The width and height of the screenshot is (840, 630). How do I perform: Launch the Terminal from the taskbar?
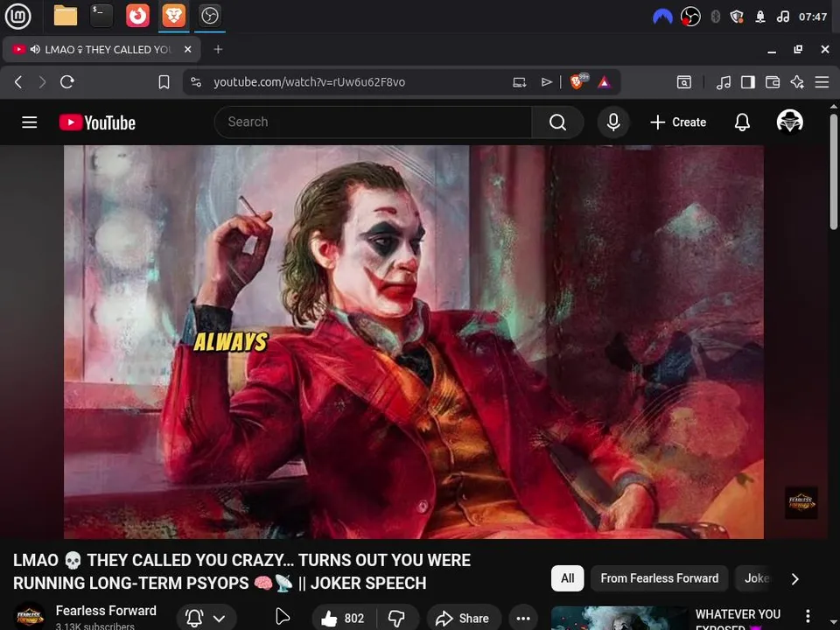[x=101, y=16]
